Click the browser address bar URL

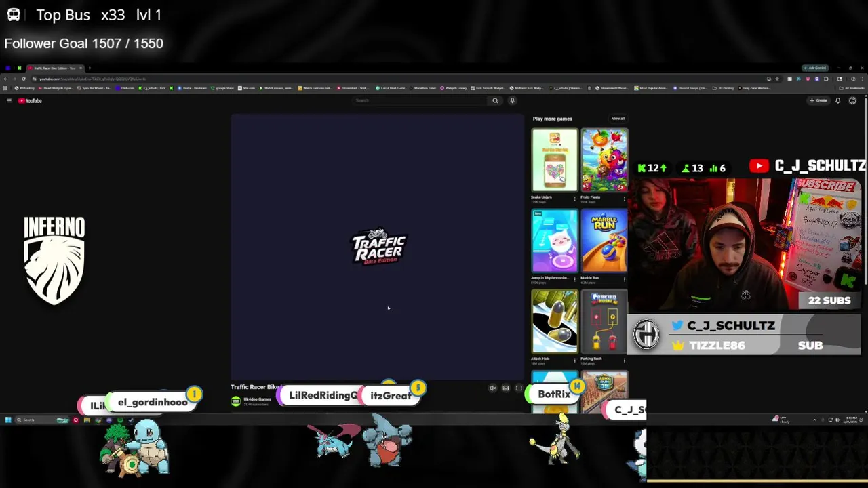pyautogui.click(x=92, y=79)
